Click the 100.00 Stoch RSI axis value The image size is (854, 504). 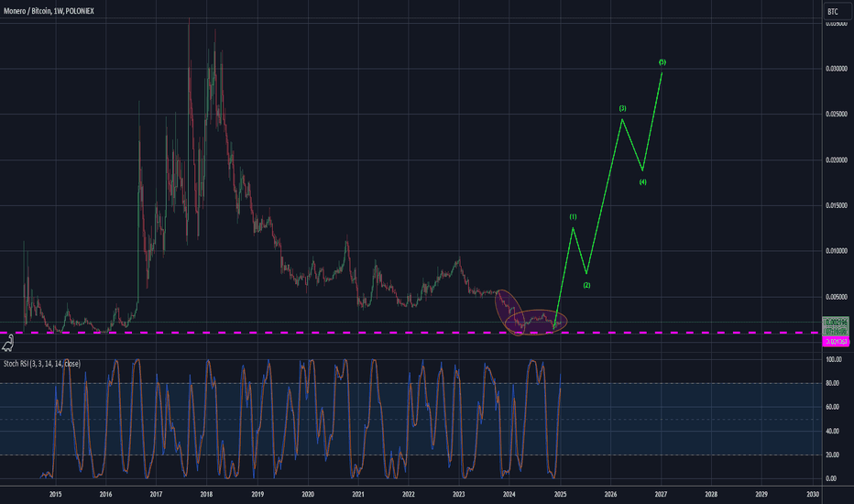pyautogui.click(x=834, y=359)
